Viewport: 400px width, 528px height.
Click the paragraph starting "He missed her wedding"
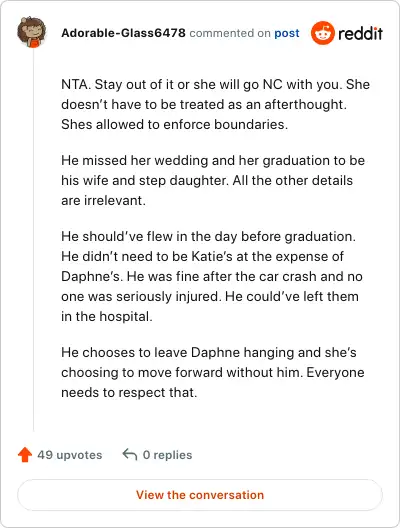(x=213, y=180)
